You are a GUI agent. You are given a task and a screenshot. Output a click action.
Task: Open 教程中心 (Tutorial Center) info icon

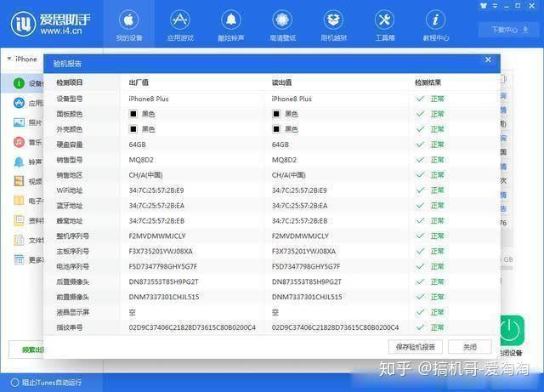(x=435, y=20)
